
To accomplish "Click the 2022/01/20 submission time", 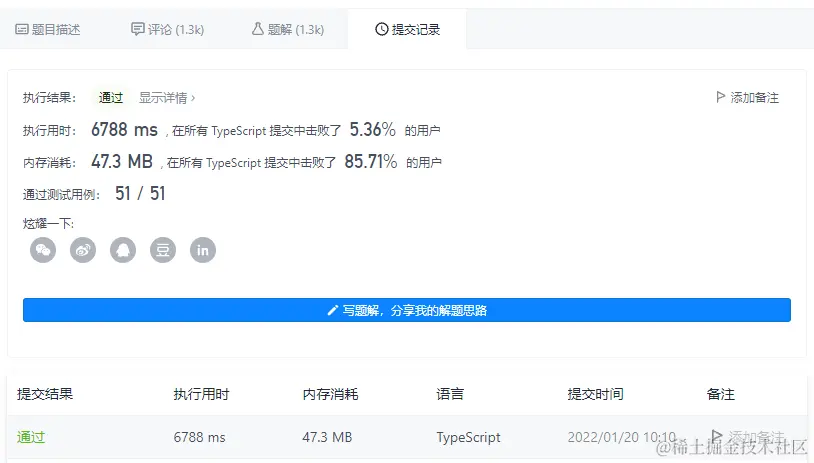I will click(622, 437).
